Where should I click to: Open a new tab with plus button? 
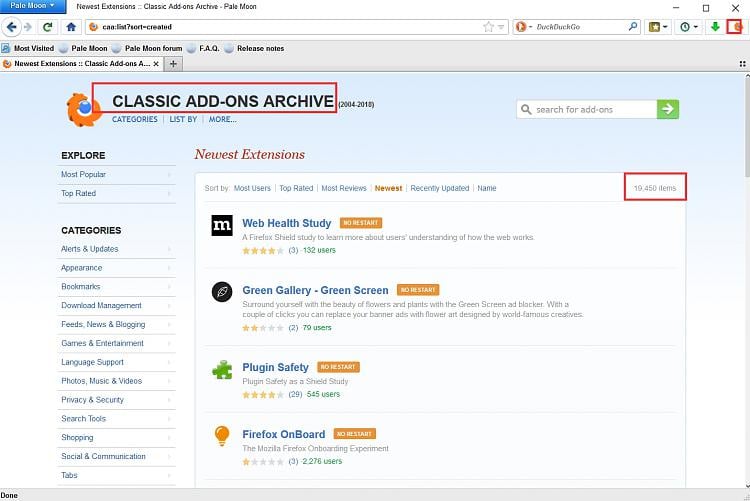pyautogui.click(x=173, y=64)
